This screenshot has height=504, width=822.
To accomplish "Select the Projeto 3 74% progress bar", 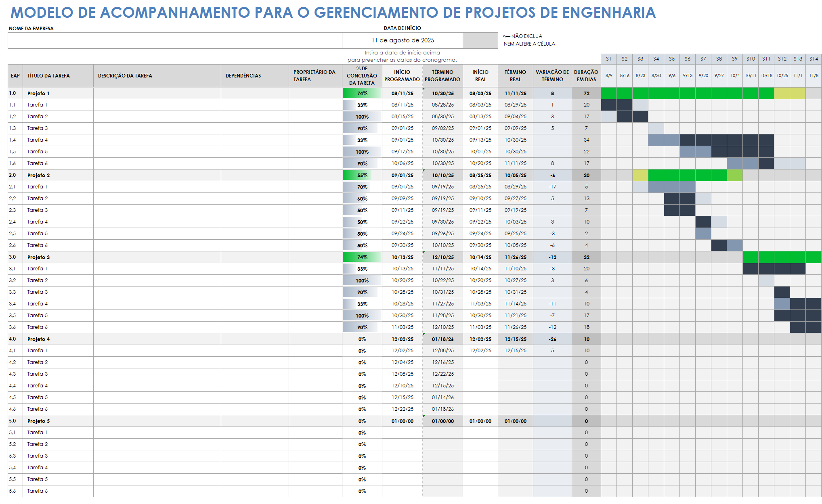I will click(362, 257).
